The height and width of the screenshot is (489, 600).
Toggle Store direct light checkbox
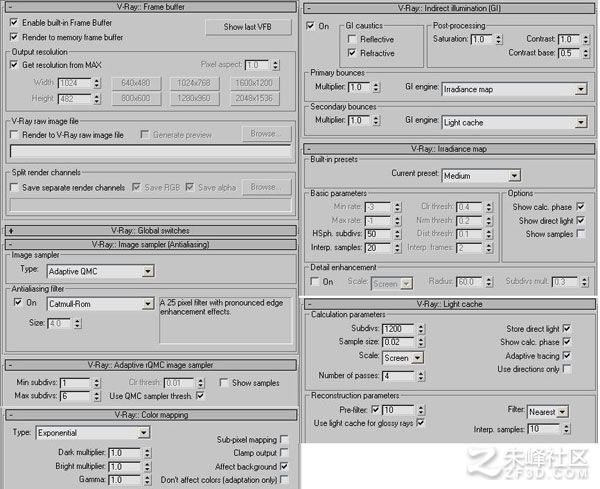[x=567, y=328]
